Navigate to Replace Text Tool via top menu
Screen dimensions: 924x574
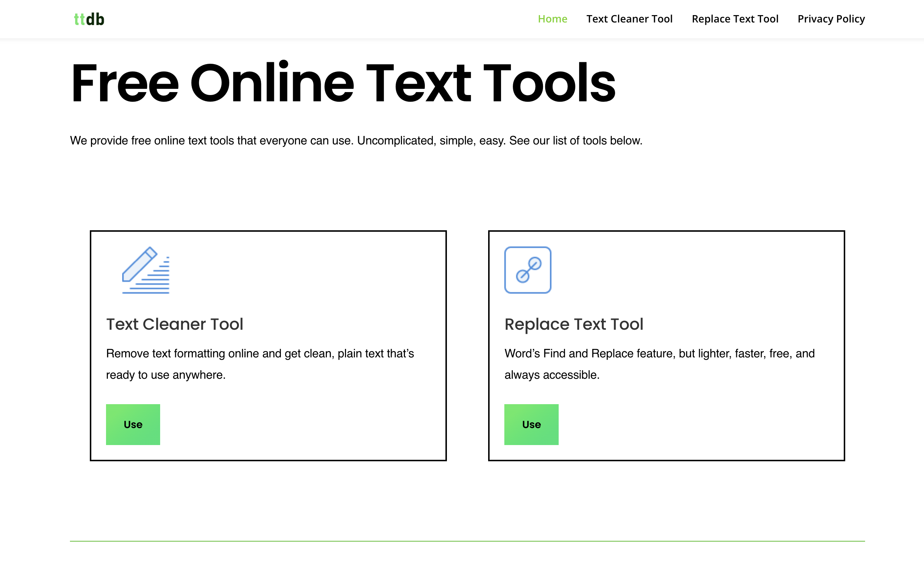(735, 18)
